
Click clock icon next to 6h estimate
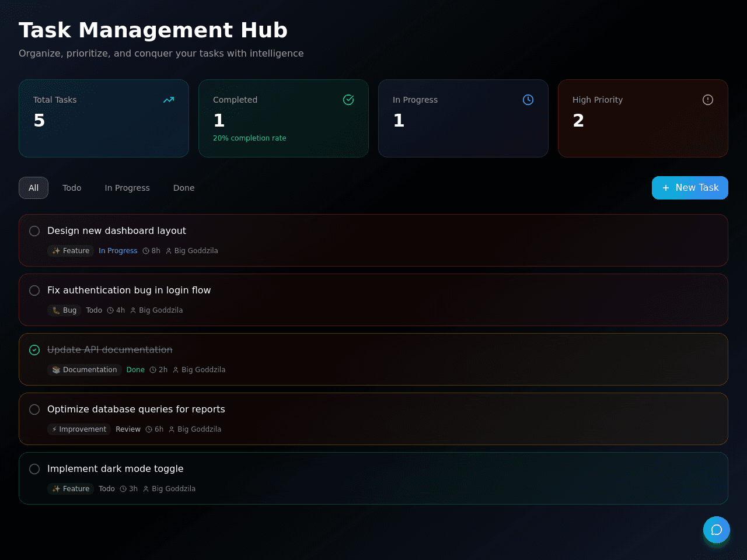[x=149, y=429]
